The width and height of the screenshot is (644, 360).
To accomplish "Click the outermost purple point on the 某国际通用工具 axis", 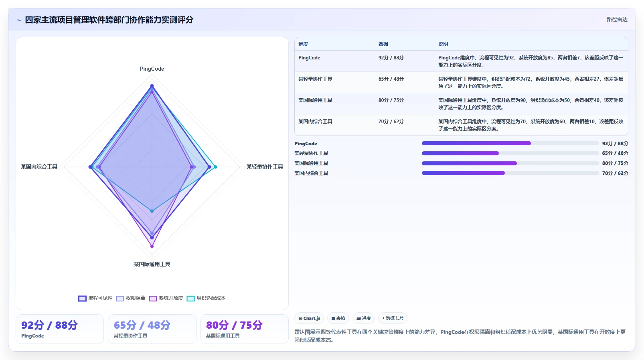I will pyautogui.click(x=152, y=246).
